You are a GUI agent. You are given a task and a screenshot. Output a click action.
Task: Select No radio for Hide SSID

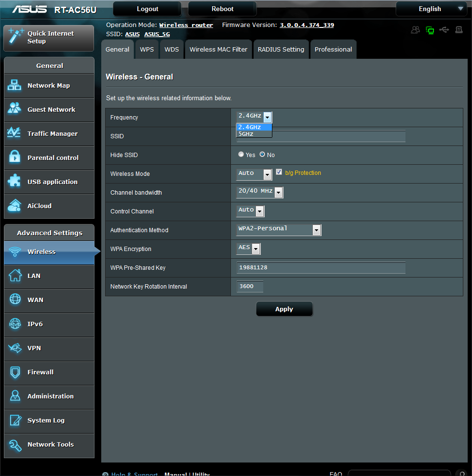(262, 155)
